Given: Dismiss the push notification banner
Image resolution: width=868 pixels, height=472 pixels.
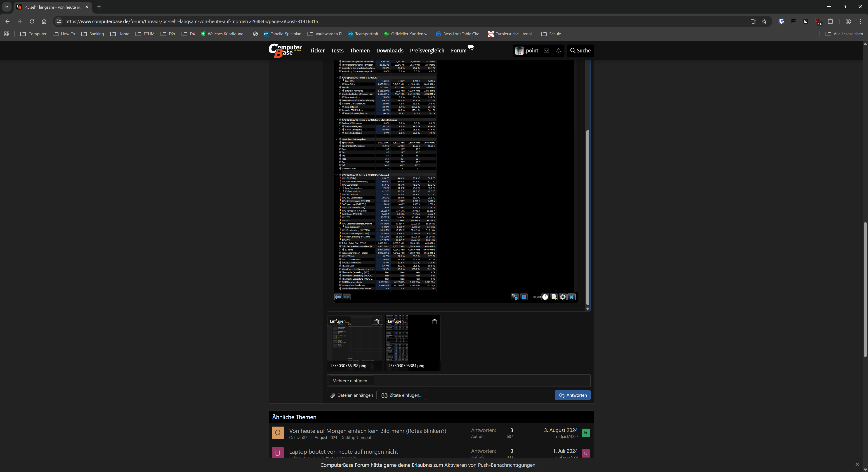Looking at the screenshot, I should click(857, 464).
